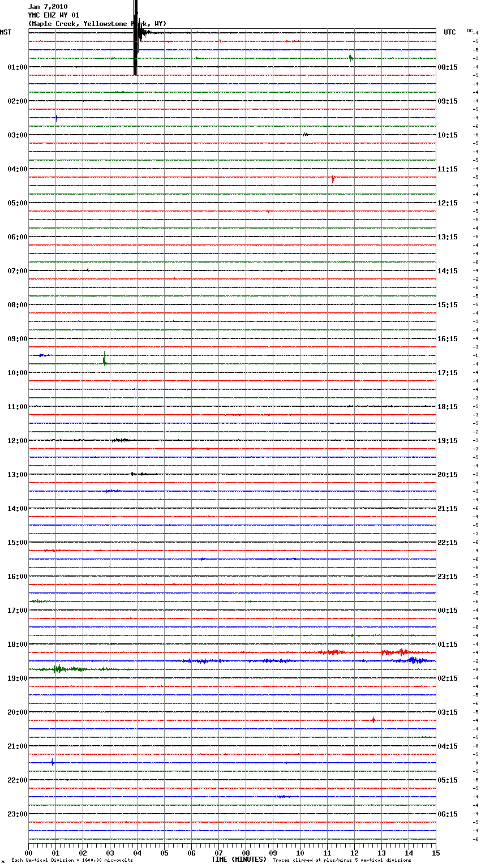Select the 21:00 MST time label
481x868 pixels.
coord(18,746)
